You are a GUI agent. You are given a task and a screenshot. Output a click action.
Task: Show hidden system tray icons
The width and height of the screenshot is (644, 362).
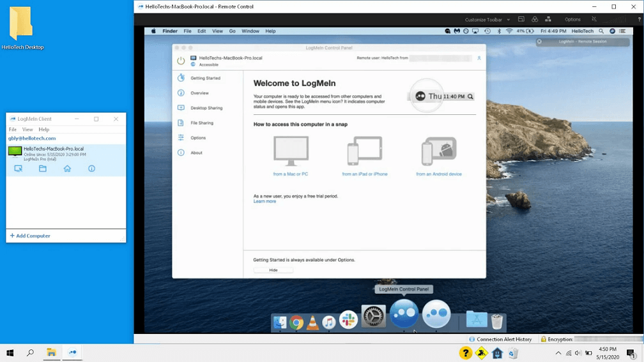[558, 353]
